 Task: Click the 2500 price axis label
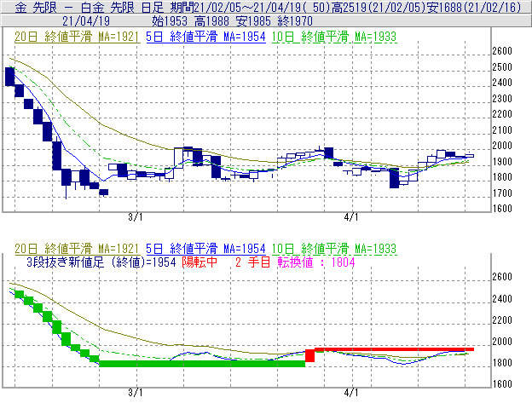[x=502, y=66]
